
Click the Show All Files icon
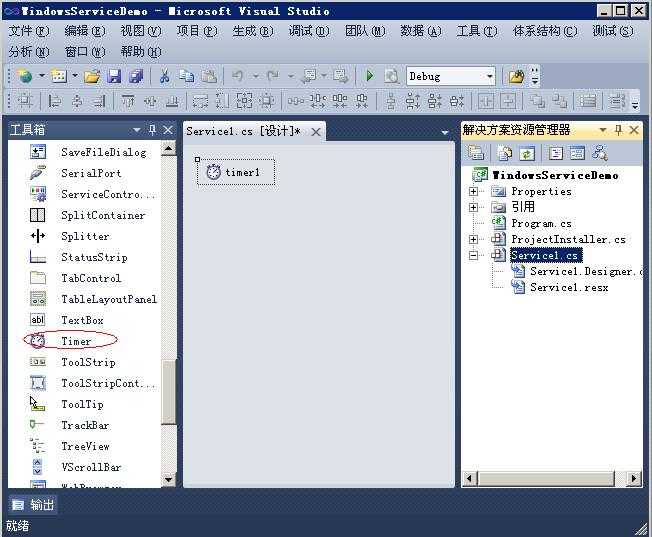tap(504, 153)
